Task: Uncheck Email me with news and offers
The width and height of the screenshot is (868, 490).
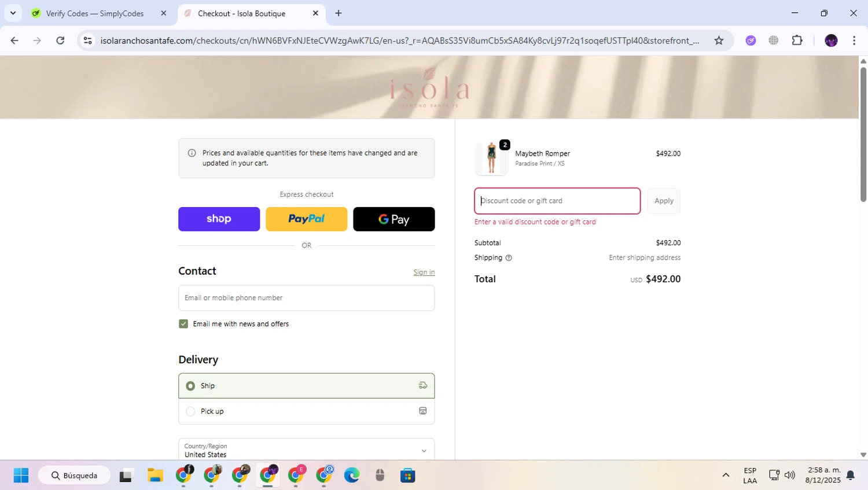Action: [183, 324]
